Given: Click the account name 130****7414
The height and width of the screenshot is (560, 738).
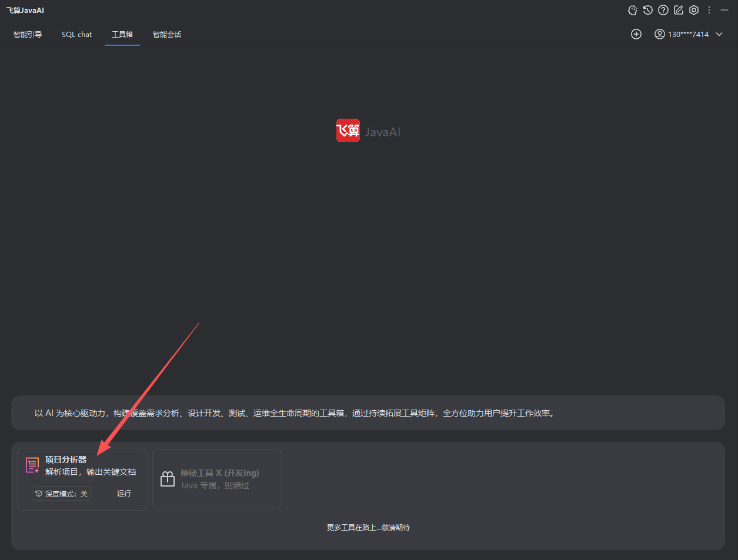Looking at the screenshot, I should [689, 35].
